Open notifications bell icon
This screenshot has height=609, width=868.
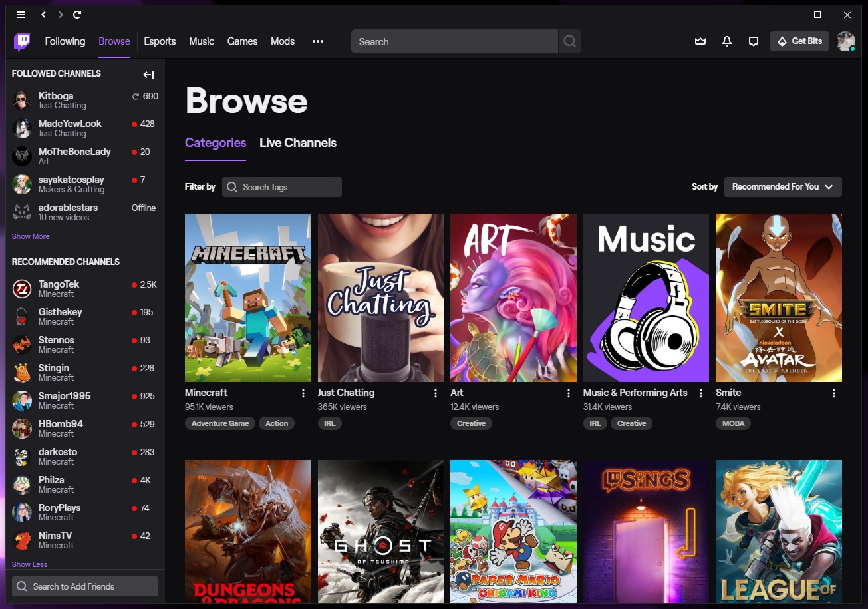pos(727,41)
